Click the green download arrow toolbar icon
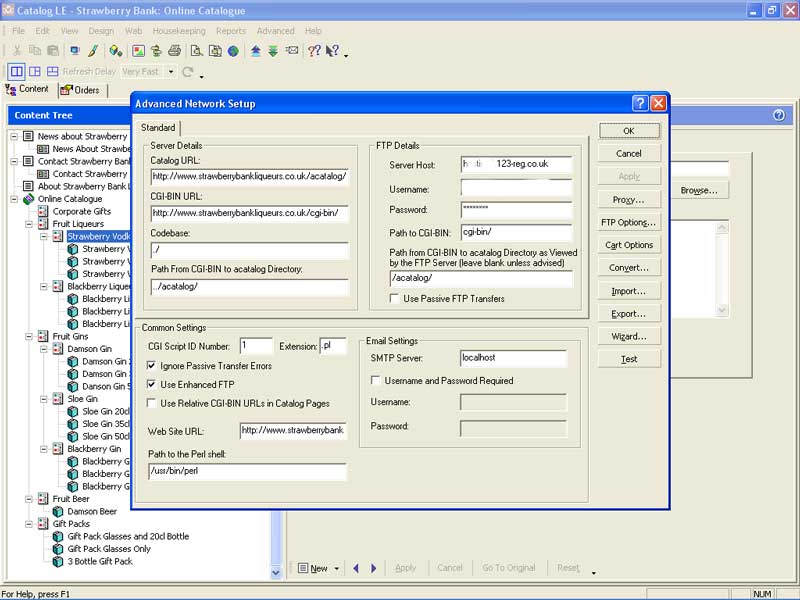800x600 pixels. (x=272, y=51)
